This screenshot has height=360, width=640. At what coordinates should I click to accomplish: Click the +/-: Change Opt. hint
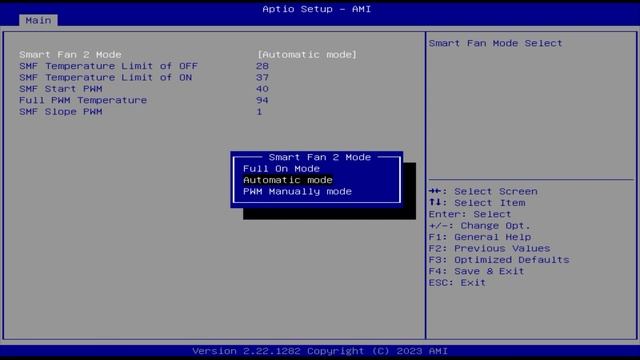[480, 226]
